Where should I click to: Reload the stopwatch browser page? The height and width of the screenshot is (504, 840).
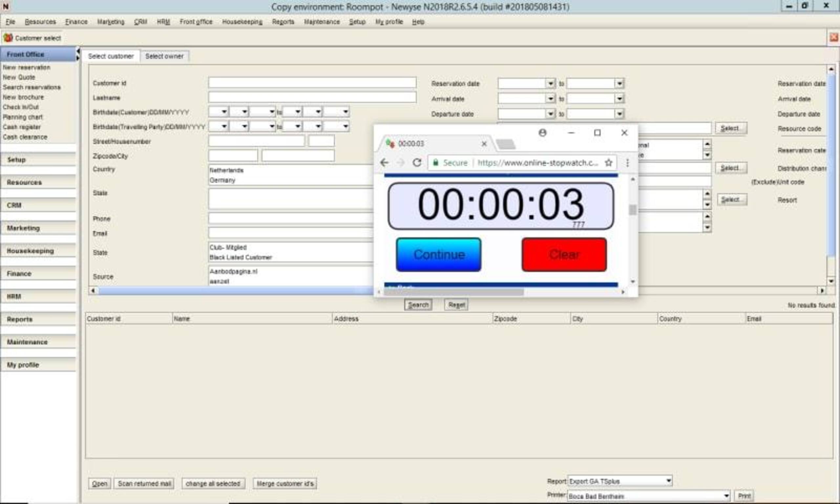click(417, 163)
